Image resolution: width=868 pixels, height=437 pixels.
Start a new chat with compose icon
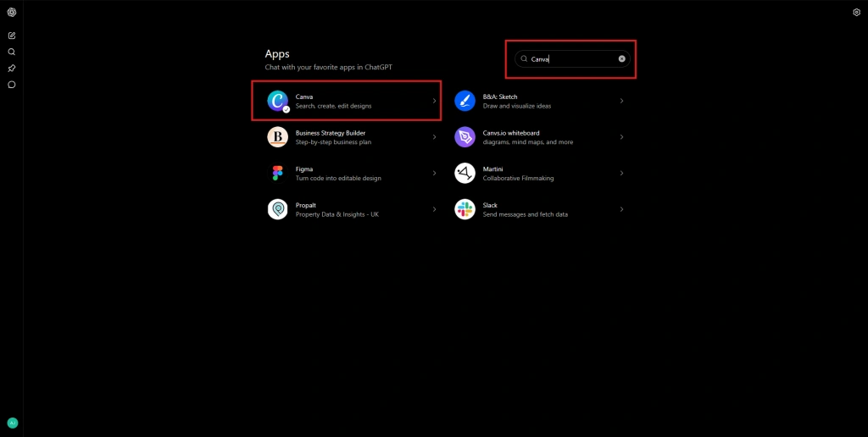[12, 36]
